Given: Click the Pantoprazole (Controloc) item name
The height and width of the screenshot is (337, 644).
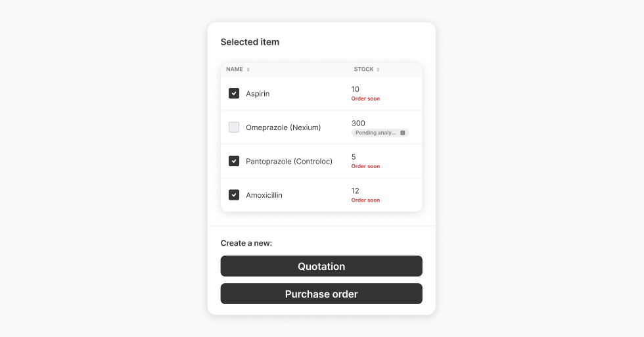Looking at the screenshot, I should click(x=289, y=162).
